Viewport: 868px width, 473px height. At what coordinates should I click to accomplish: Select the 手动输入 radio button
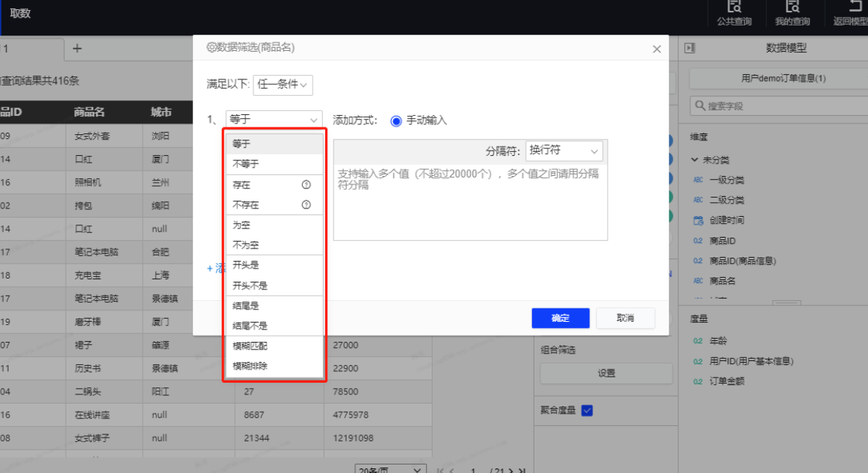(396, 120)
